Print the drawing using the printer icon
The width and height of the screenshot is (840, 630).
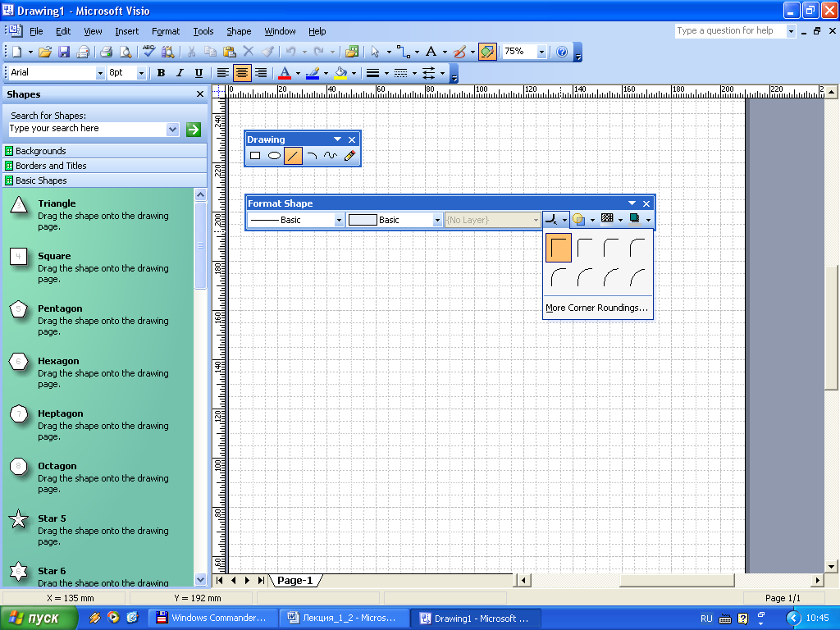pos(106,52)
